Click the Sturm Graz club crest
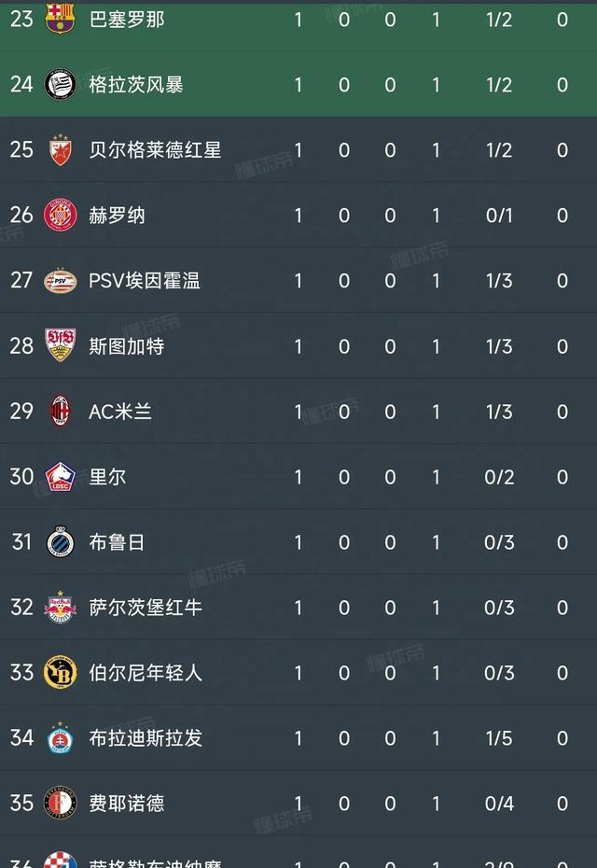Image resolution: width=597 pixels, height=868 pixels. (x=61, y=84)
